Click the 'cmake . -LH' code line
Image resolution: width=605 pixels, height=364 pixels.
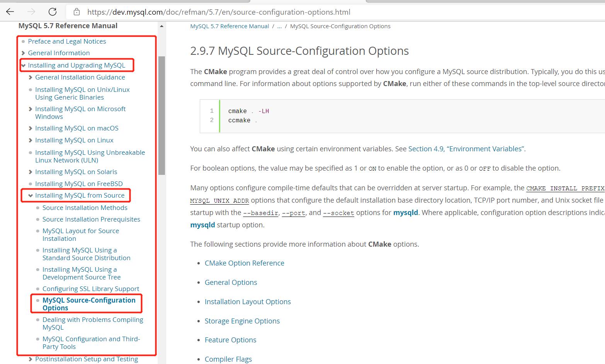tap(248, 111)
